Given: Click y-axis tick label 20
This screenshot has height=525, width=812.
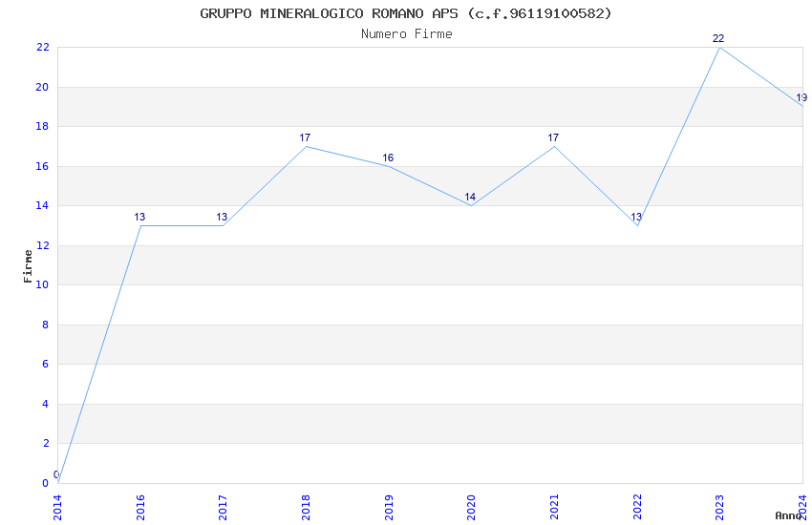Looking at the screenshot, I should click(42, 87).
